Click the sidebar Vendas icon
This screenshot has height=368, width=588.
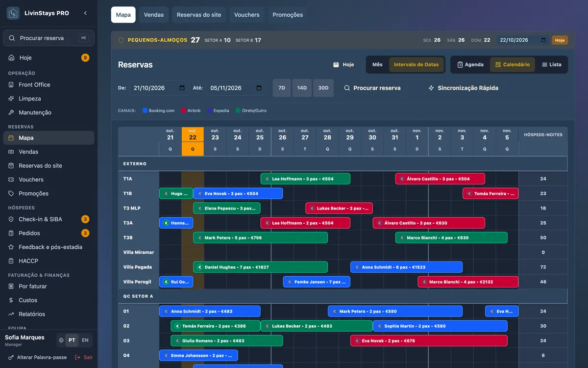[11, 152]
